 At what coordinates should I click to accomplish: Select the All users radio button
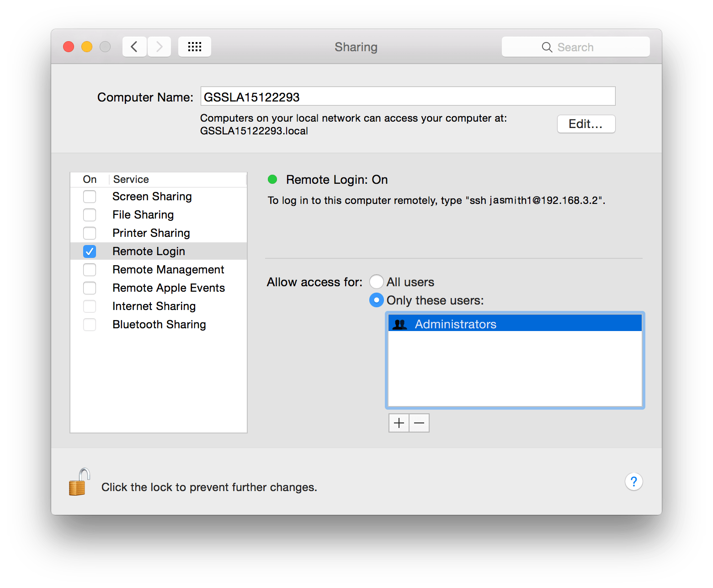[376, 282]
